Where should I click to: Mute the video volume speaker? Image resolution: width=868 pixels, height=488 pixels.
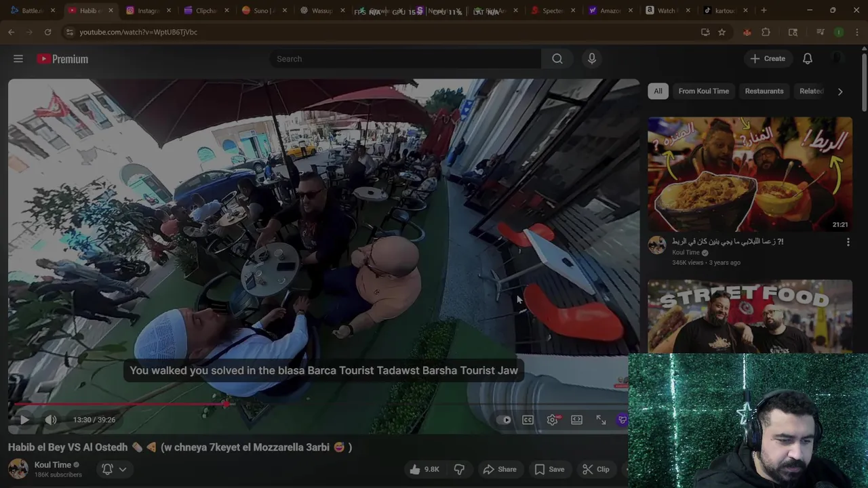point(51,420)
